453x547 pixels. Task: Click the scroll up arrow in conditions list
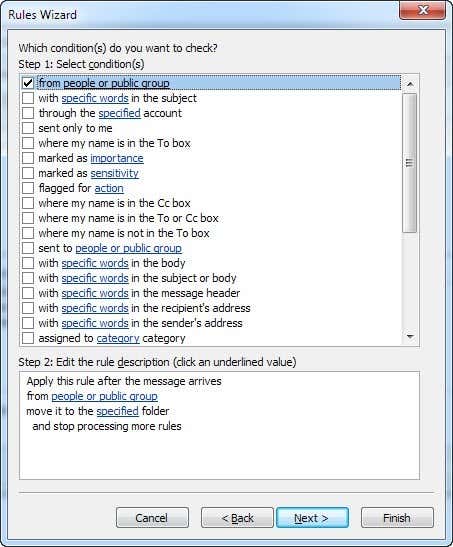(410, 84)
